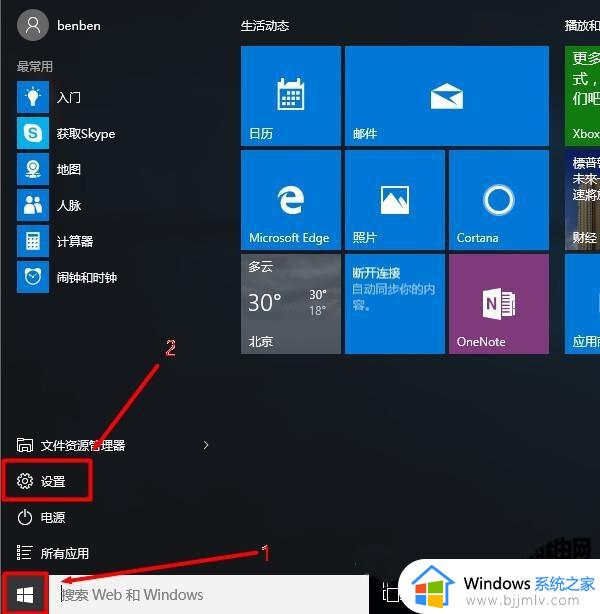Click the Task View taskbar icon
The width and height of the screenshot is (600, 614).
point(390,594)
